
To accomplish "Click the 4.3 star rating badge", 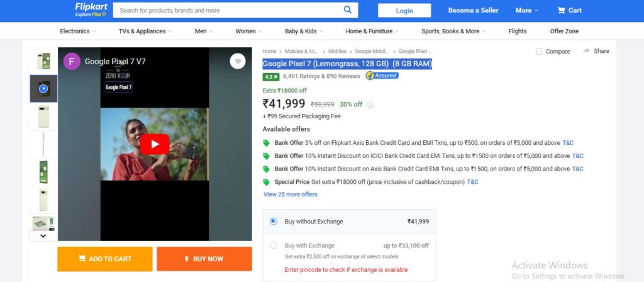I will (271, 76).
